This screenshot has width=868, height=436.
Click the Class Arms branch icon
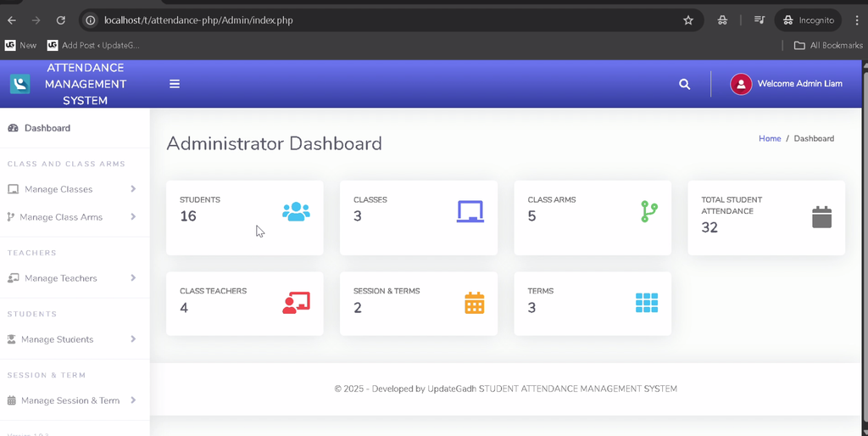pos(649,211)
